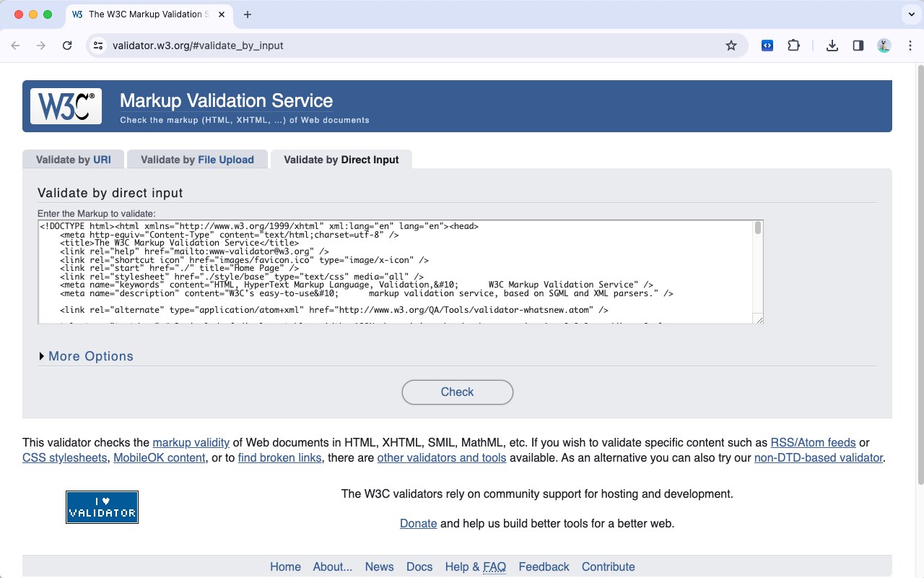Click the Check button
The height and width of the screenshot is (578, 924).
458,392
